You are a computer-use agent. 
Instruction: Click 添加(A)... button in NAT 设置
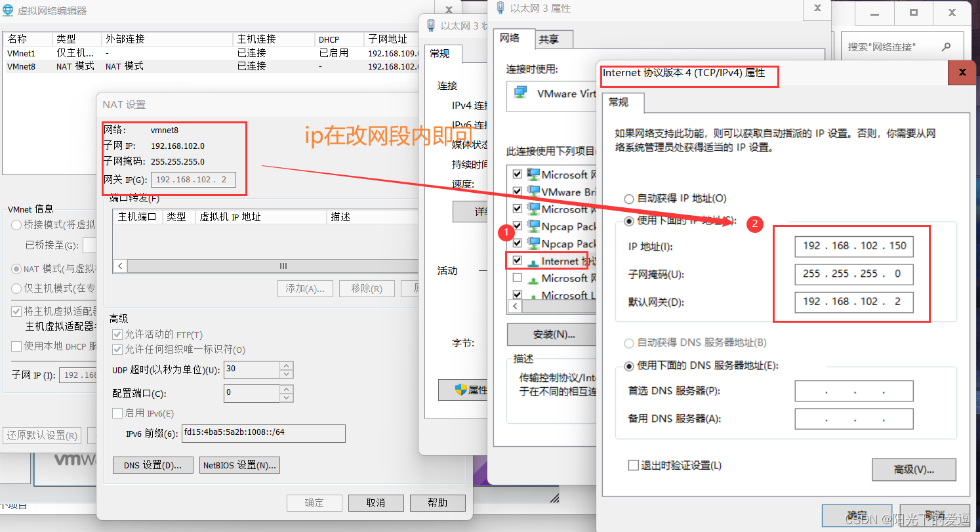306,289
